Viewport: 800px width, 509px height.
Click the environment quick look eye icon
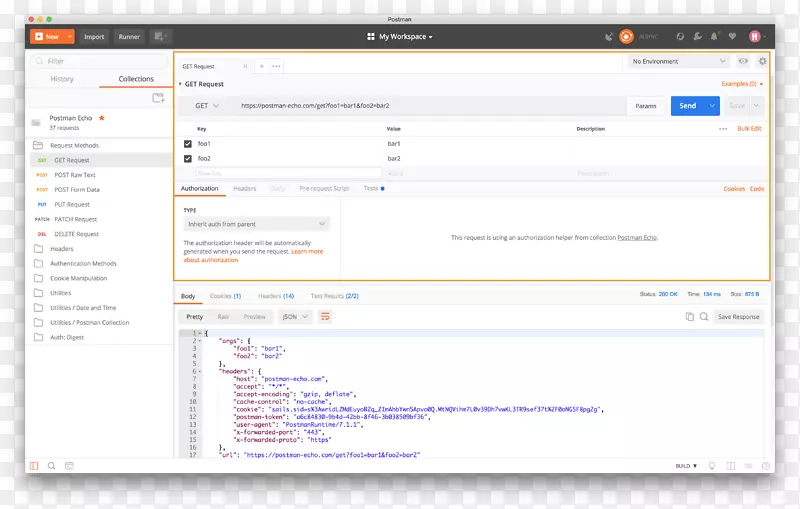[743, 61]
